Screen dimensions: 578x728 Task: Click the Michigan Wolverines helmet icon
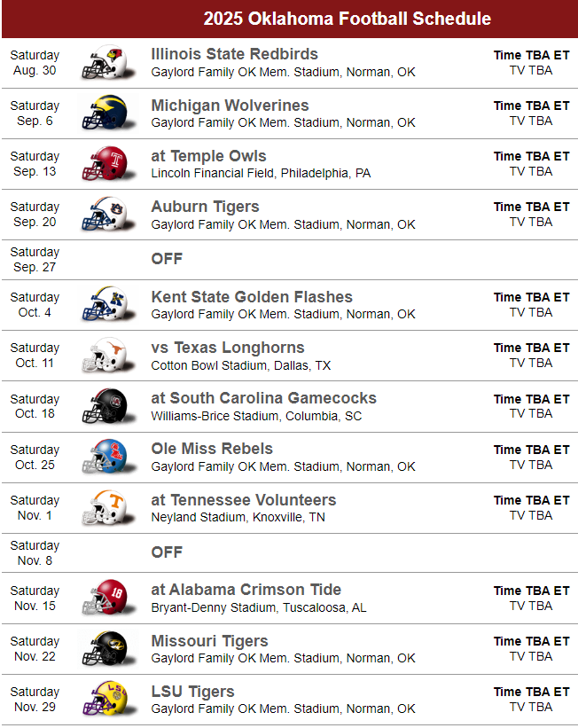[x=105, y=114]
